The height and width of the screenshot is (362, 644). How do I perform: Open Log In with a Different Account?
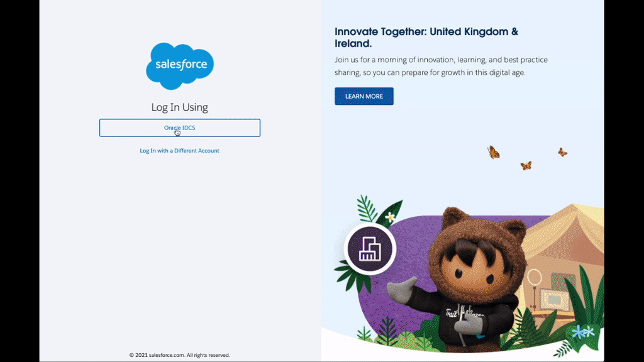[x=179, y=151]
